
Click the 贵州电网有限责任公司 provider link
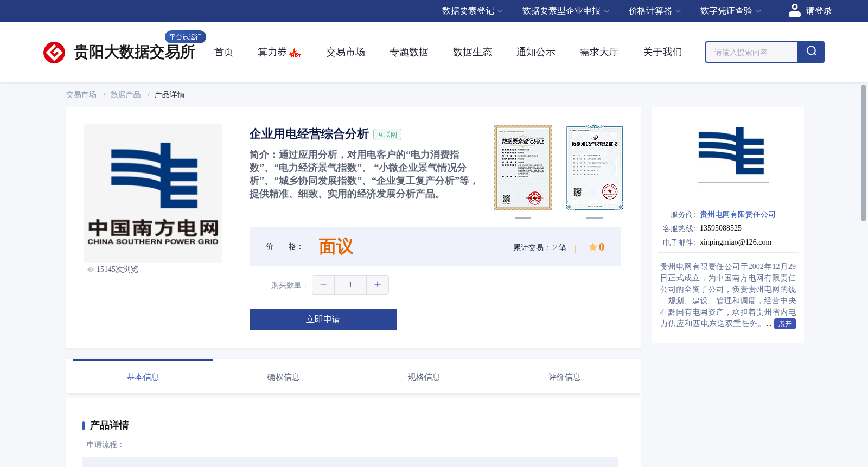coord(738,215)
